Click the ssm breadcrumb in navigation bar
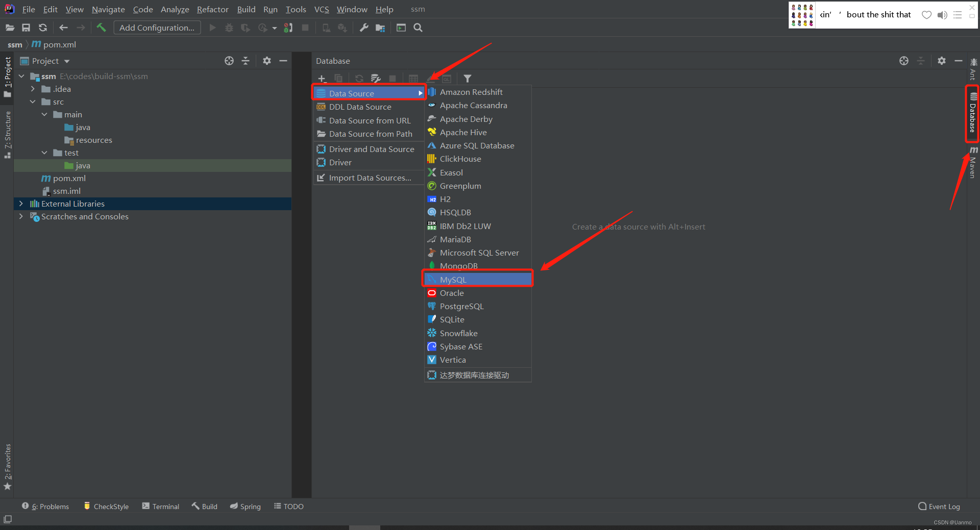The height and width of the screenshot is (530, 980). [15, 44]
